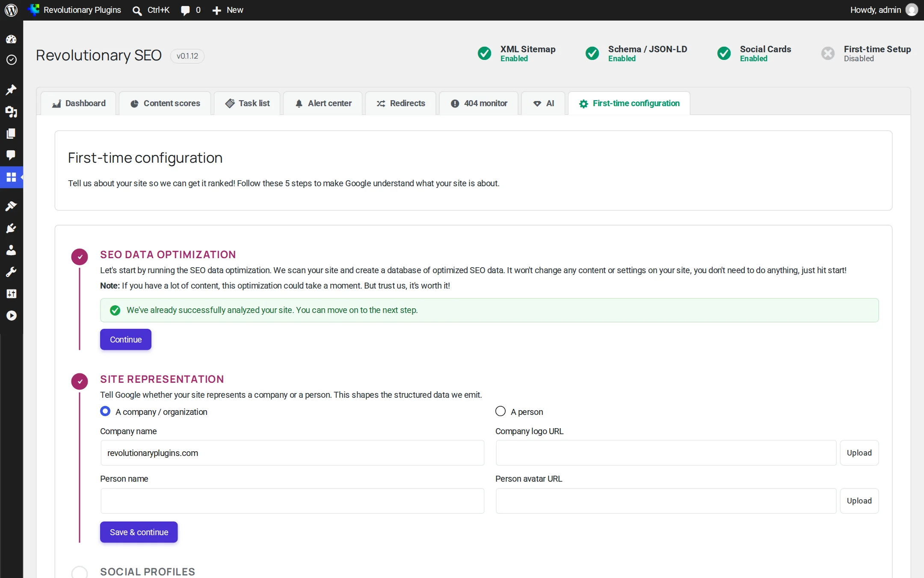
Task: Click the Site Representation step checkmark
Action: click(80, 381)
